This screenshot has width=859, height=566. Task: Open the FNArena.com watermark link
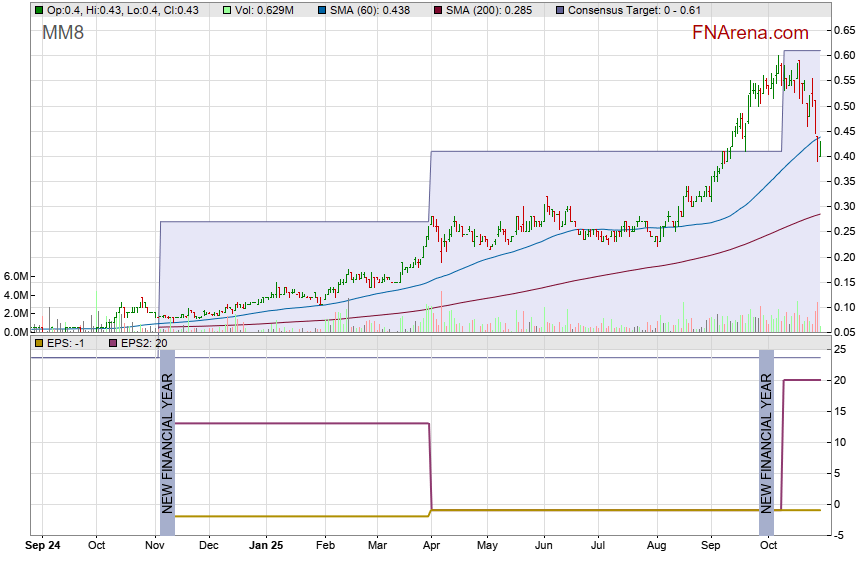pyautogui.click(x=750, y=34)
